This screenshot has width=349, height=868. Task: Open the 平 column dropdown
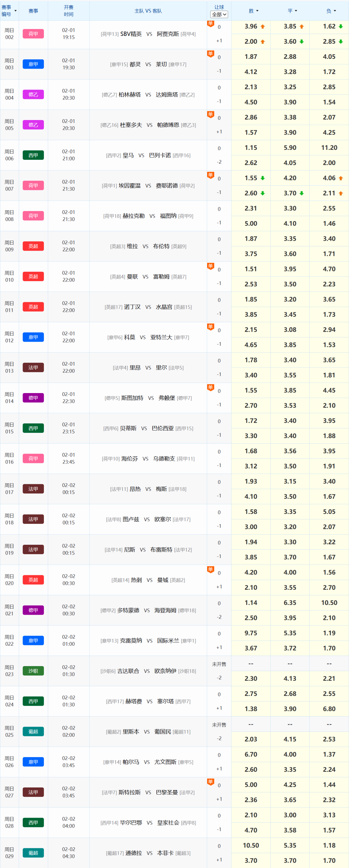[296, 11]
